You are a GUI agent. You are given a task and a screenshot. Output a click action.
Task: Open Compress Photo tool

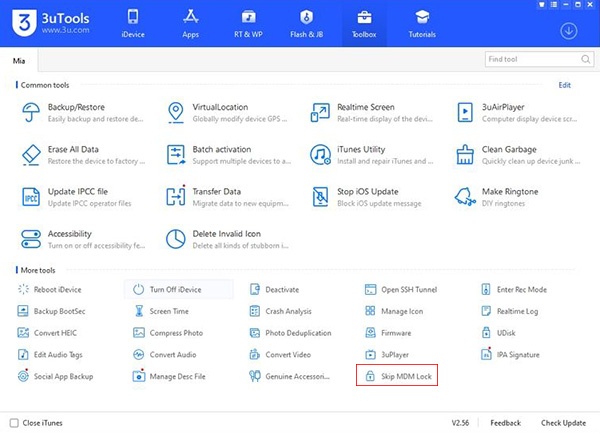(x=168, y=333)
